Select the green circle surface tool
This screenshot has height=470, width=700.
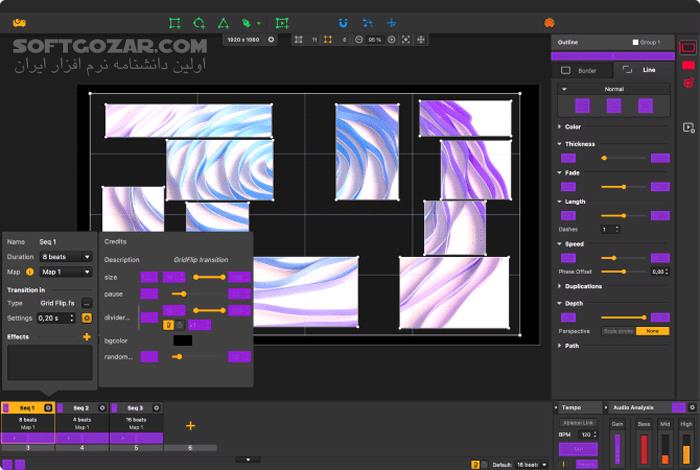click(199, 22)
